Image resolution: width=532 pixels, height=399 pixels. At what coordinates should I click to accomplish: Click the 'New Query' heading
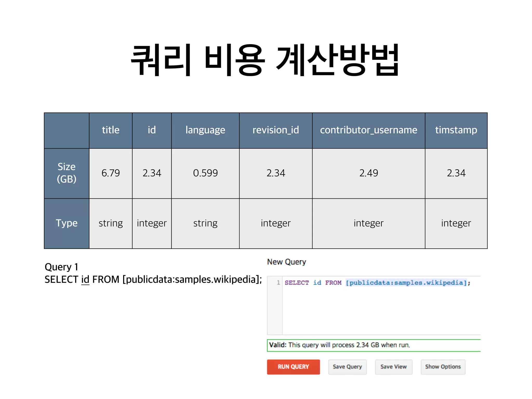tap(287, 262)
